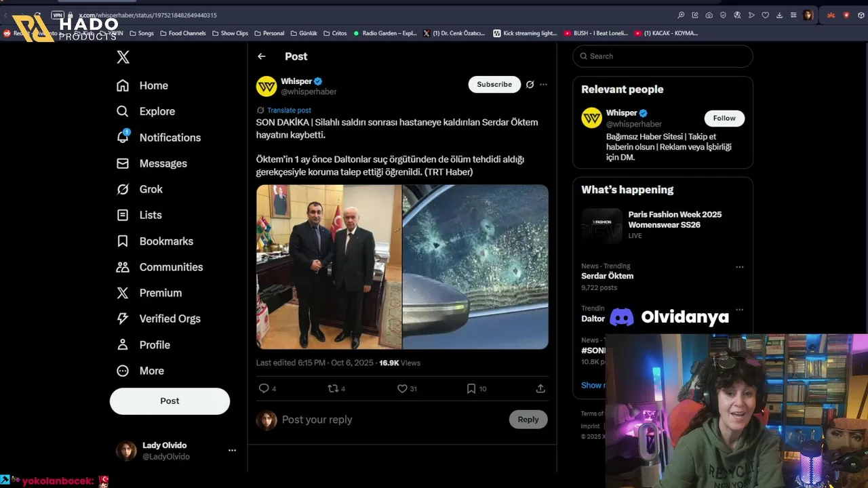Open the Food Channels bookmark folder
The width and height of the screenshot is (868, 488).
pyautogui.click(x=183, y=33)
